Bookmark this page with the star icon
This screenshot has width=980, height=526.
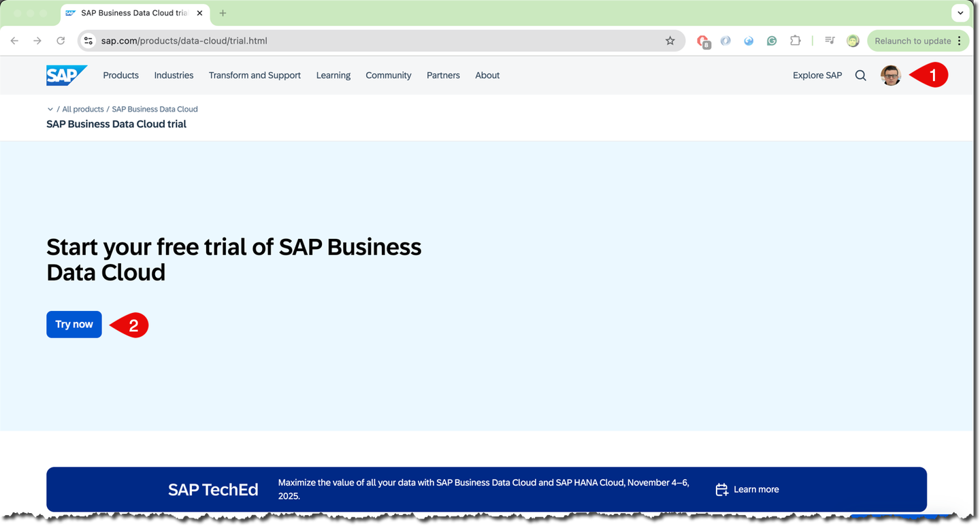click(670, 41)
